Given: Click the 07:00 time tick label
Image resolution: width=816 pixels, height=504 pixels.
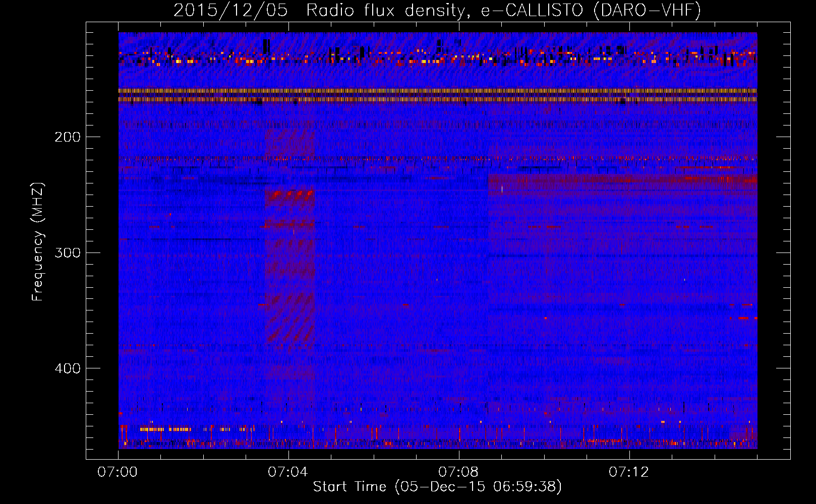Looking at the screenshot, I should [118, 472].
